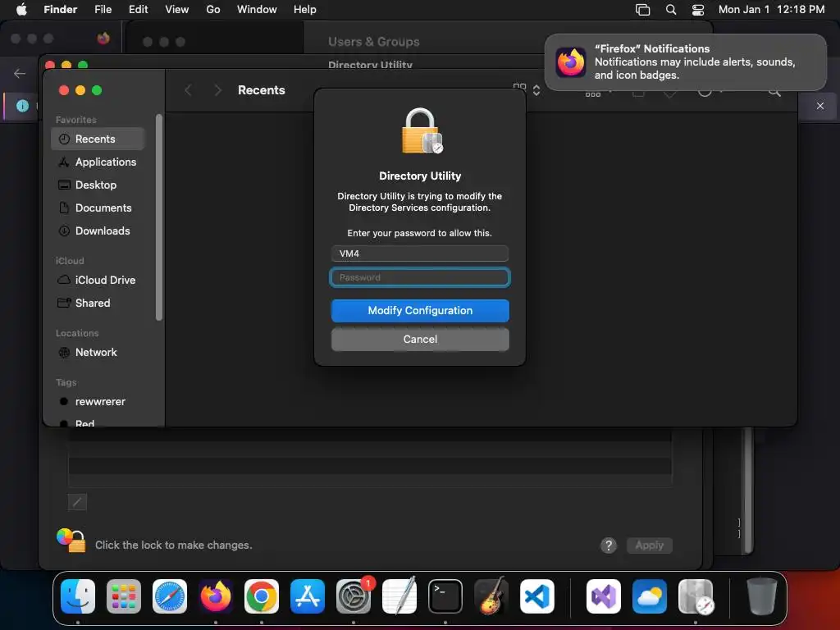The image size is (840, 630).
Task: Open Safari in the Dock
Action: point(170,596)
